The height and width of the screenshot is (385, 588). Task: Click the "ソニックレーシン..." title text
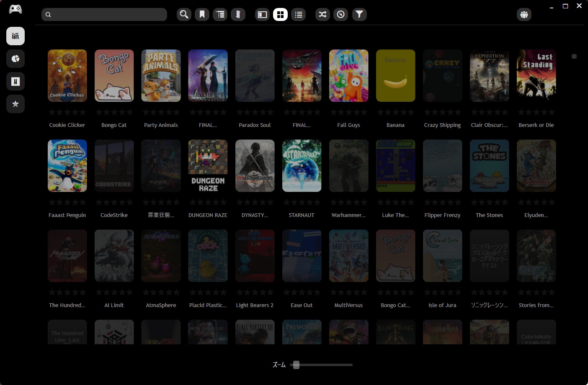pos(489,305)
